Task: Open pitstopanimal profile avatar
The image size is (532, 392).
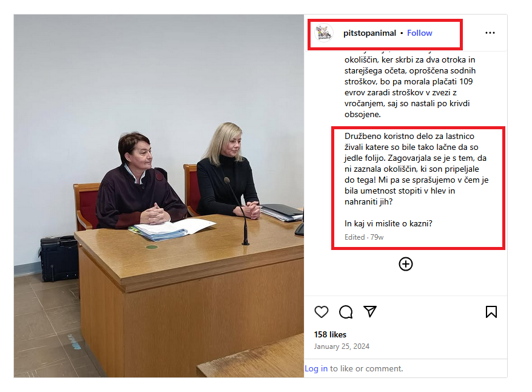Action: tap(324, 33)
